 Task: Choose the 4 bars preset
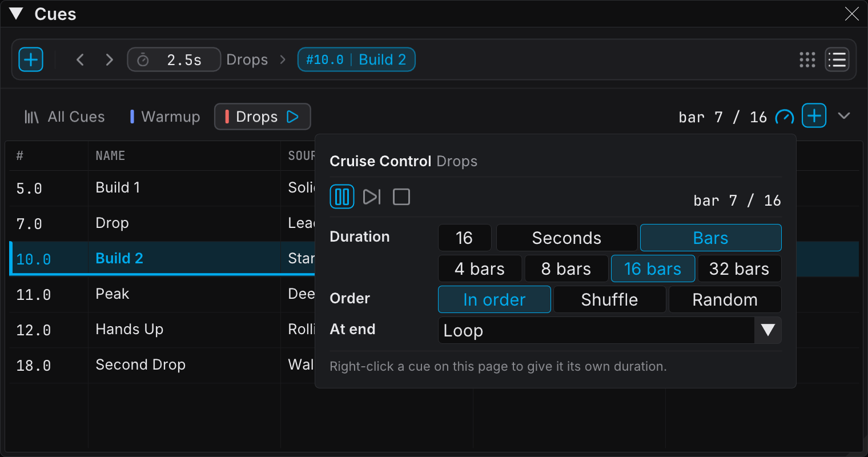point(480,268)
